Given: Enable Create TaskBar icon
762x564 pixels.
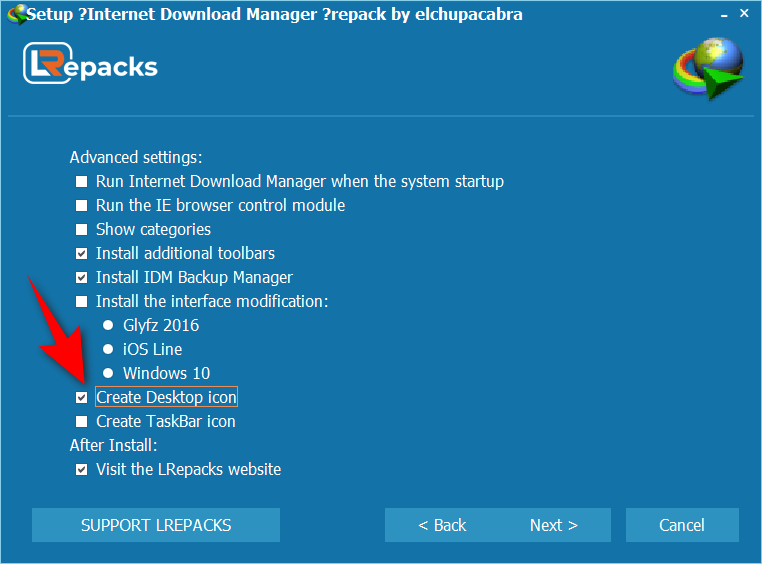Looking at the screenshot, I should 82,422.
